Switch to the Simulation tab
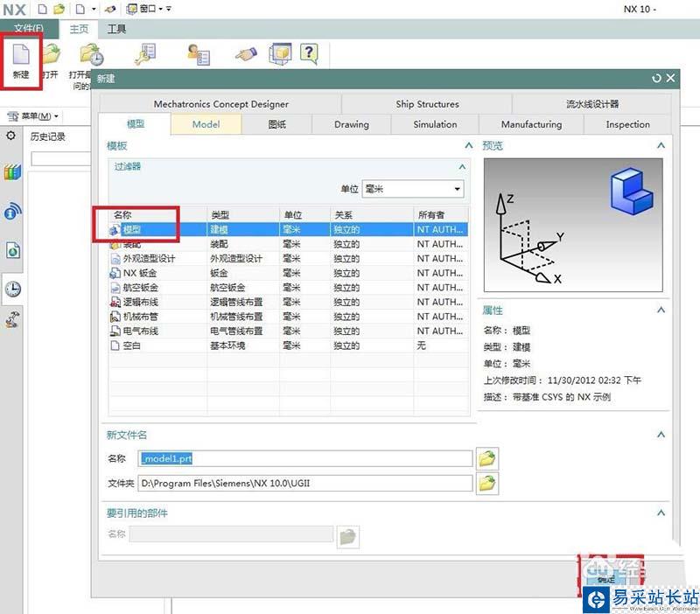The image size is (700, 614). click(x=435, y=124)
